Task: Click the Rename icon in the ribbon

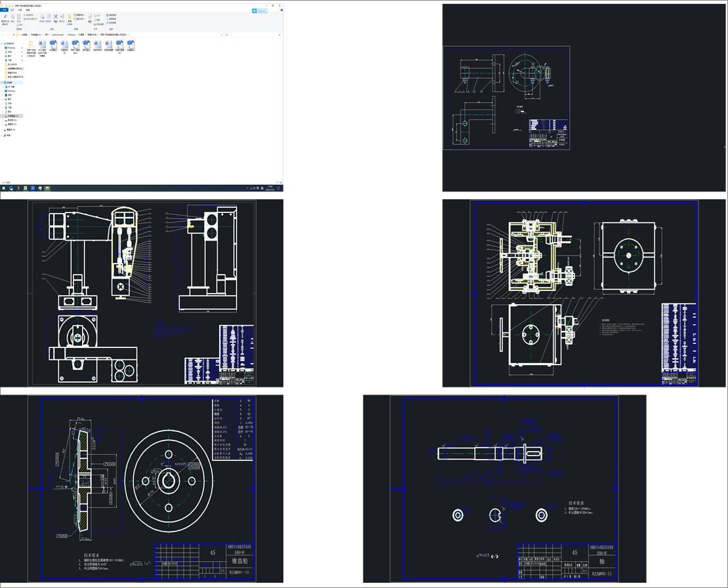Action: pyautogui.click(x=62, y=16)
